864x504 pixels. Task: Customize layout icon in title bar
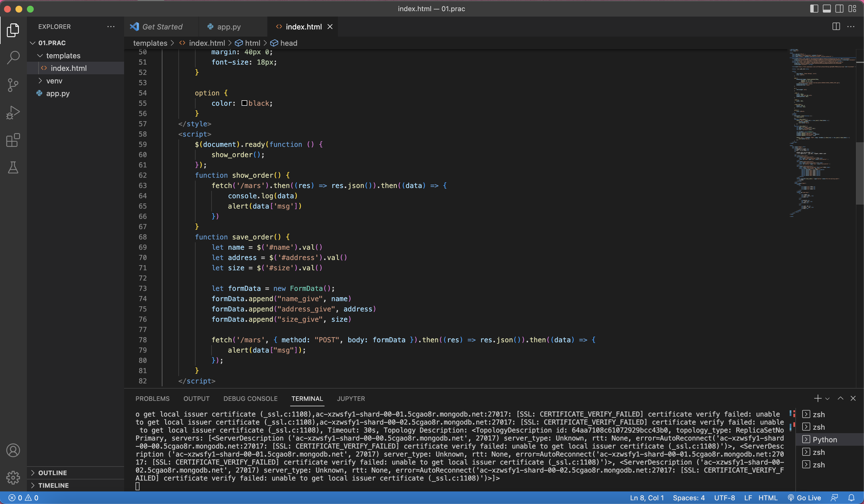click(852, 9)
